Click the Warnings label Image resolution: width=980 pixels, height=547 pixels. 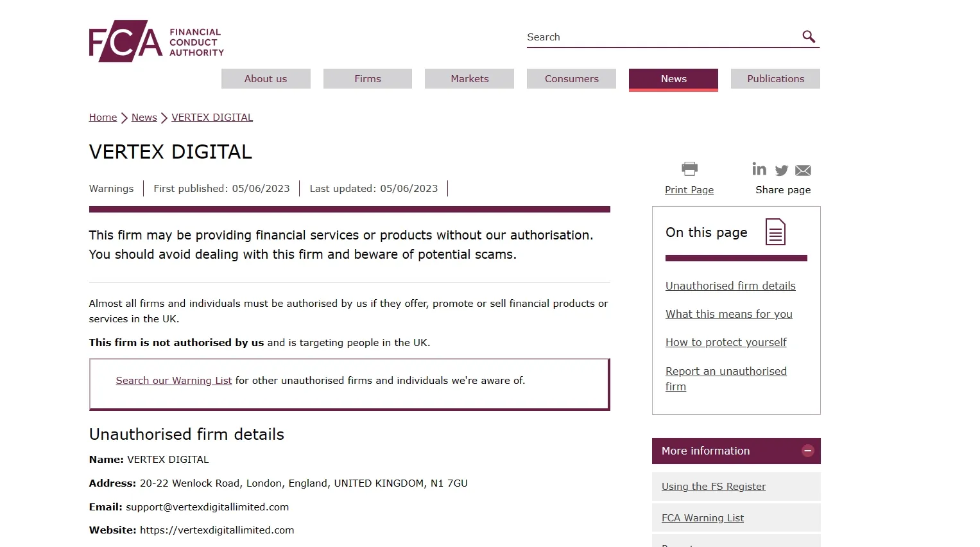[112, 189]
